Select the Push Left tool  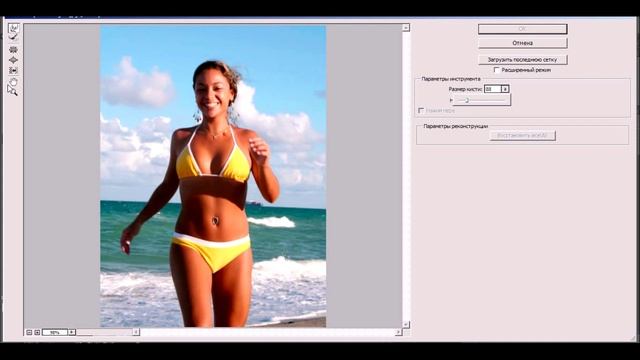(13, 71)
